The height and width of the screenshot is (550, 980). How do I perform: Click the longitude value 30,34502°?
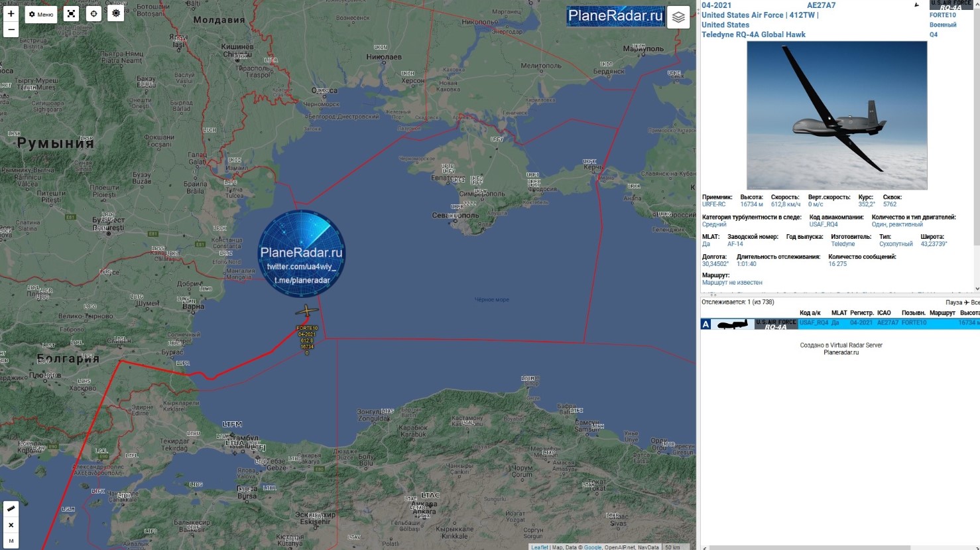tap(715, 264)
